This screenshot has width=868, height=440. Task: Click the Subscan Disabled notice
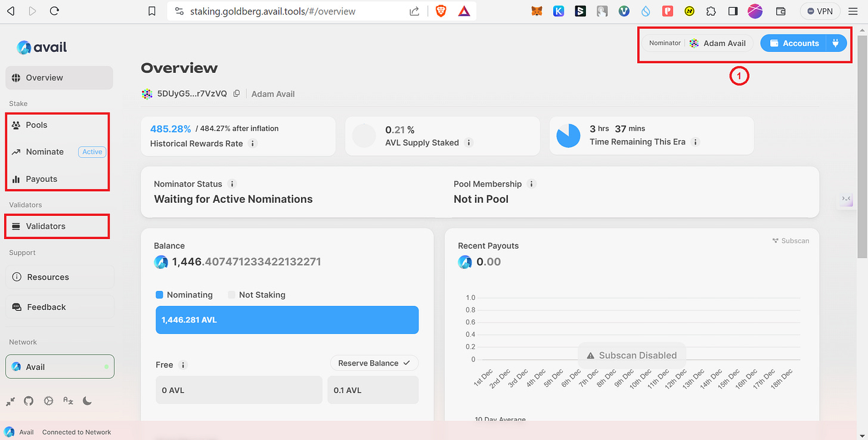point(632,355)
